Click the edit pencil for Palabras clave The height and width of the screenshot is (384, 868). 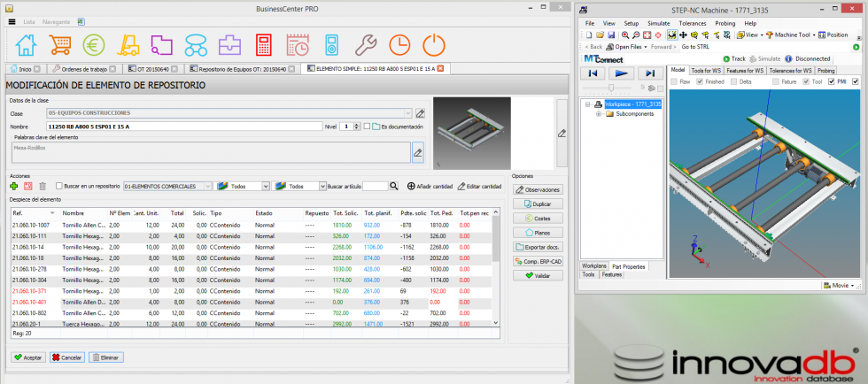coord(418,152)
